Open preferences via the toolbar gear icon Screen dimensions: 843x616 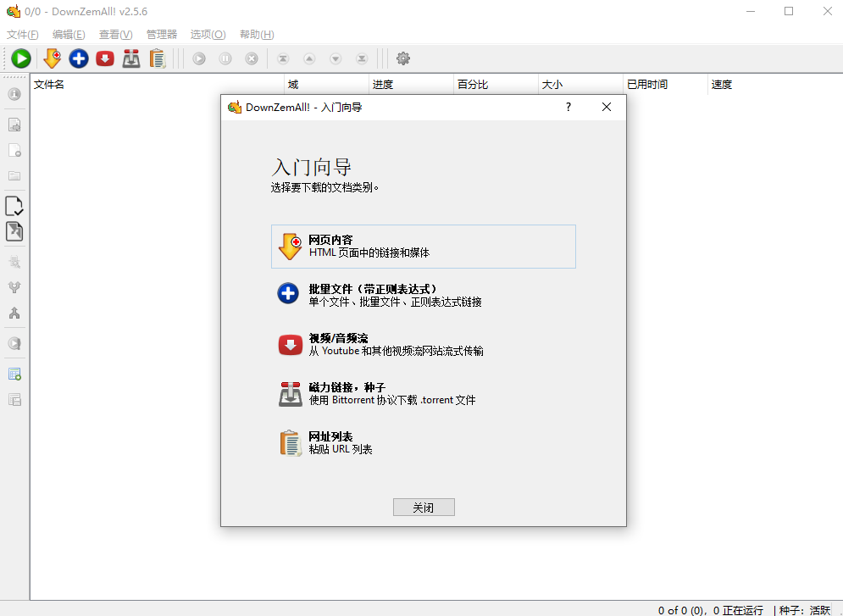point(403,58)
